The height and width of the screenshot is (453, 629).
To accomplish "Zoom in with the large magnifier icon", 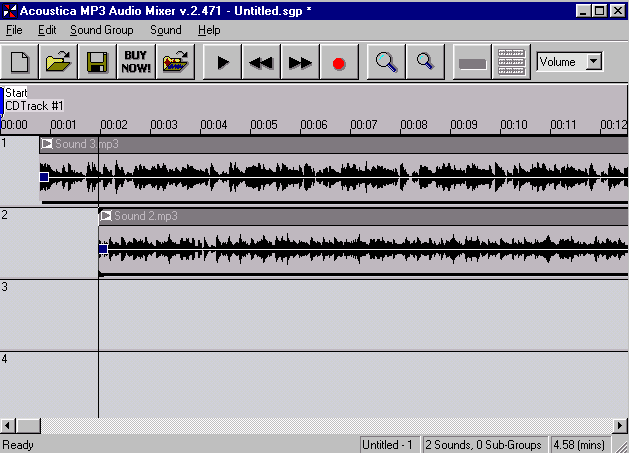I will (386, 62).
